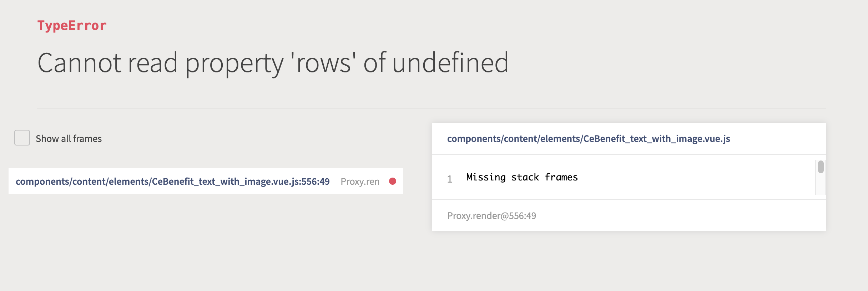Select the TypeError label
The height and width of the screenshot is (291, 868).
click(x=72, y=25)
